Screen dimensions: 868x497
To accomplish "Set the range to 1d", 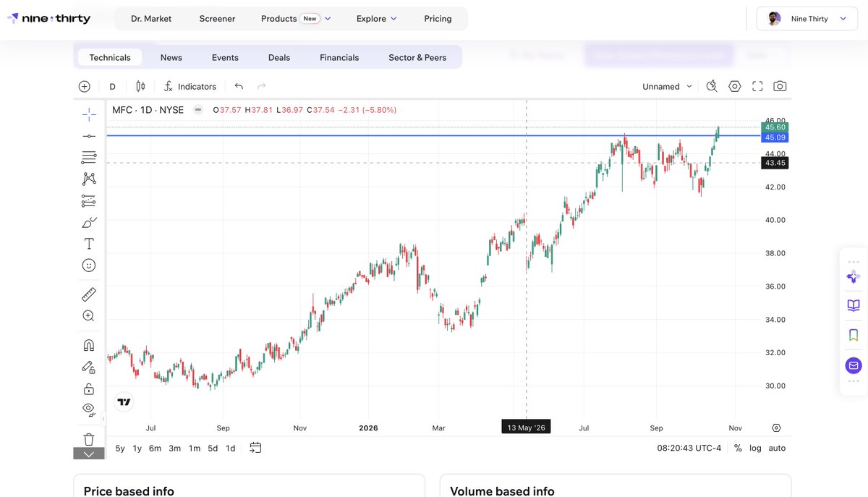I will (x=230, y=448).
